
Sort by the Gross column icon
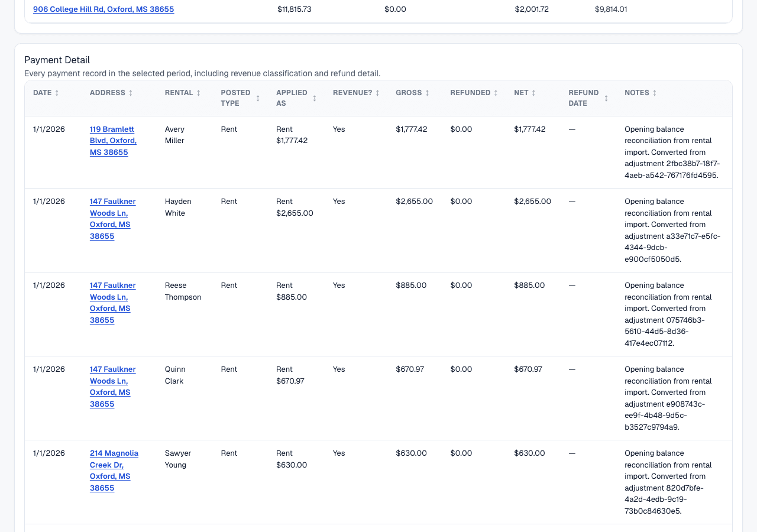click(427, 93)
